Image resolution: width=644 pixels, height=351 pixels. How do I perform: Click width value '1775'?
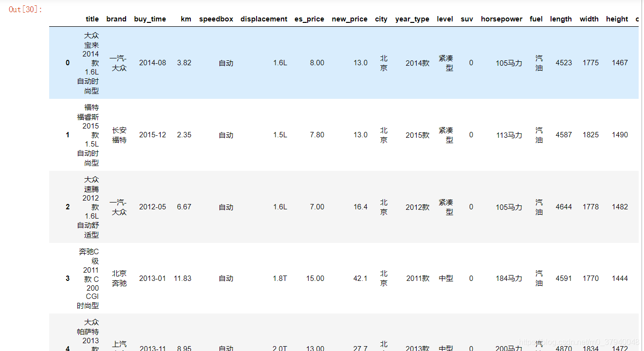coord(591,63)
